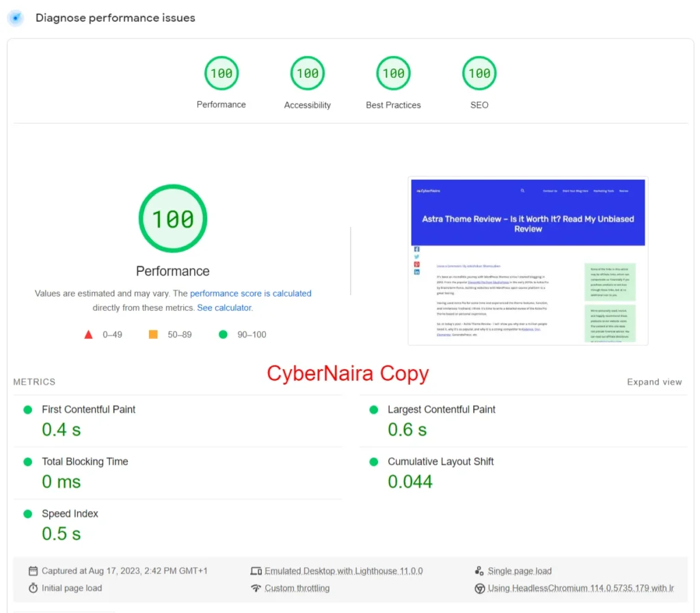This screenshot has width=700, height=613.
Task: Select the green First Contentful Paint status dot
Action: tap(28, 409)
